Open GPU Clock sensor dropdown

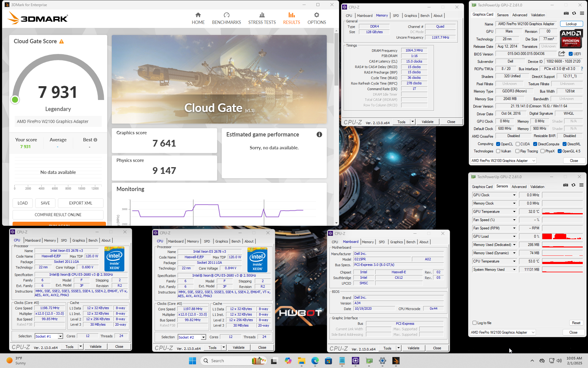(514, 195)
